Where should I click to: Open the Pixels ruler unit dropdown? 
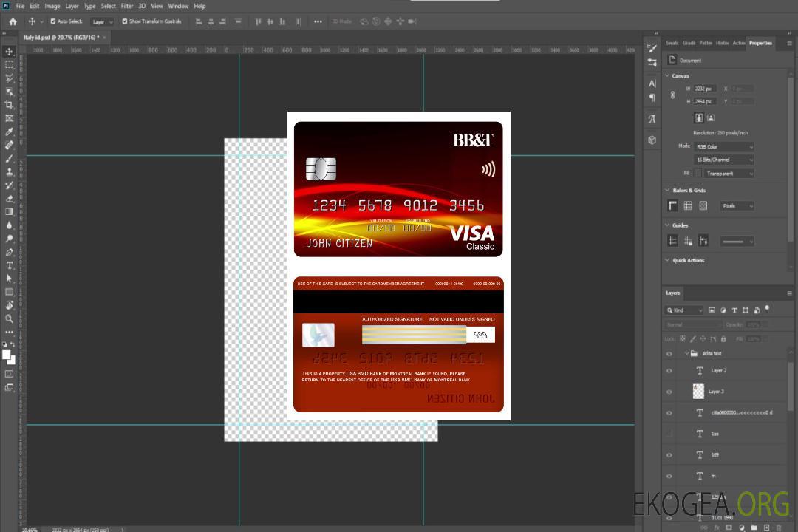pos(737,205)
